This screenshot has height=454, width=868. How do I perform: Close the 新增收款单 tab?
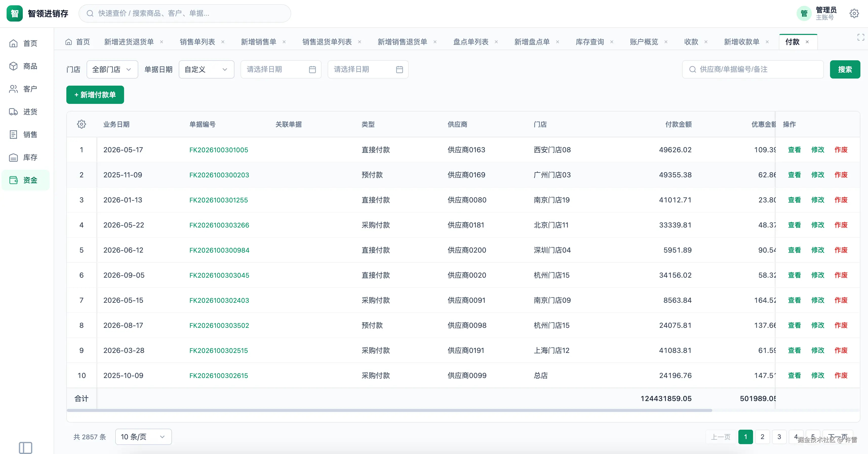767,42
